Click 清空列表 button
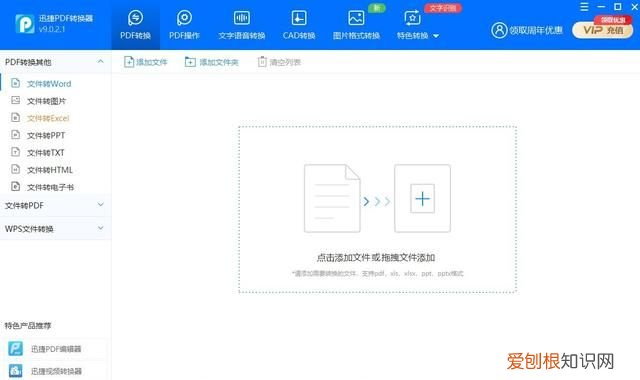Screen dimensions: 640x380 click(x=280, y=62)
